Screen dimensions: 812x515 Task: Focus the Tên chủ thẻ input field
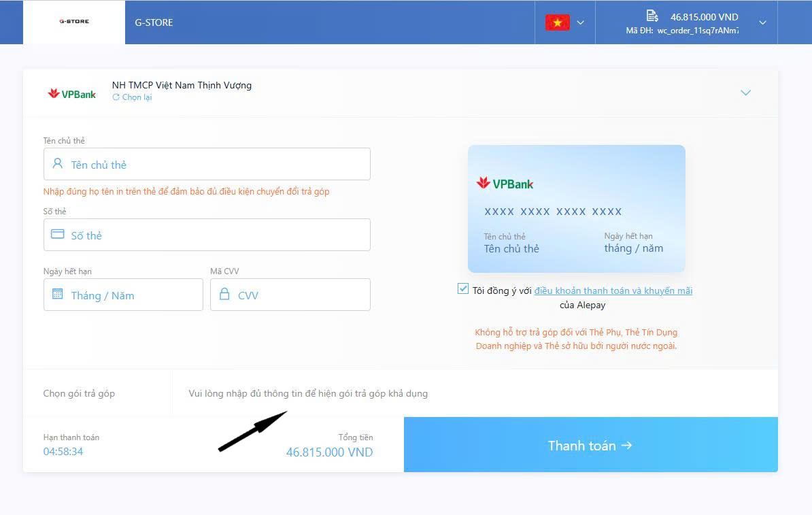tap(218, 164)
